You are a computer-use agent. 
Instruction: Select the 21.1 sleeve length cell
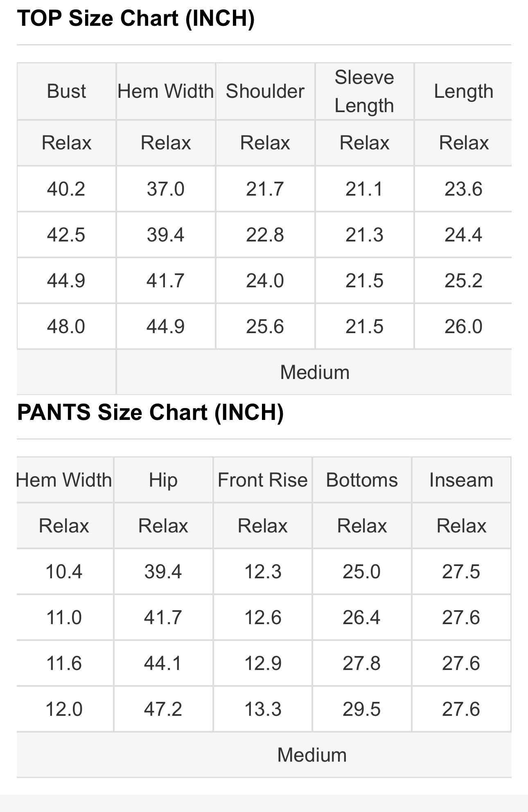click(364, 189)
